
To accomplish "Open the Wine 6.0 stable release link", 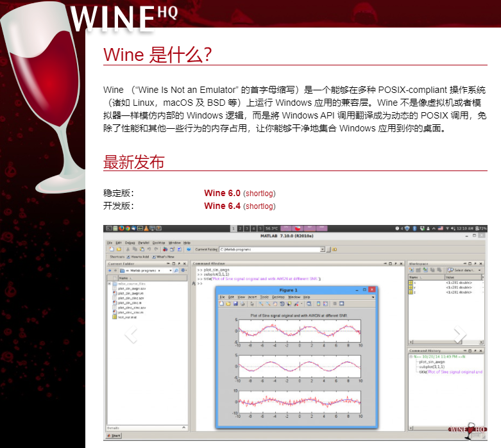I will (x=222, y=193).
